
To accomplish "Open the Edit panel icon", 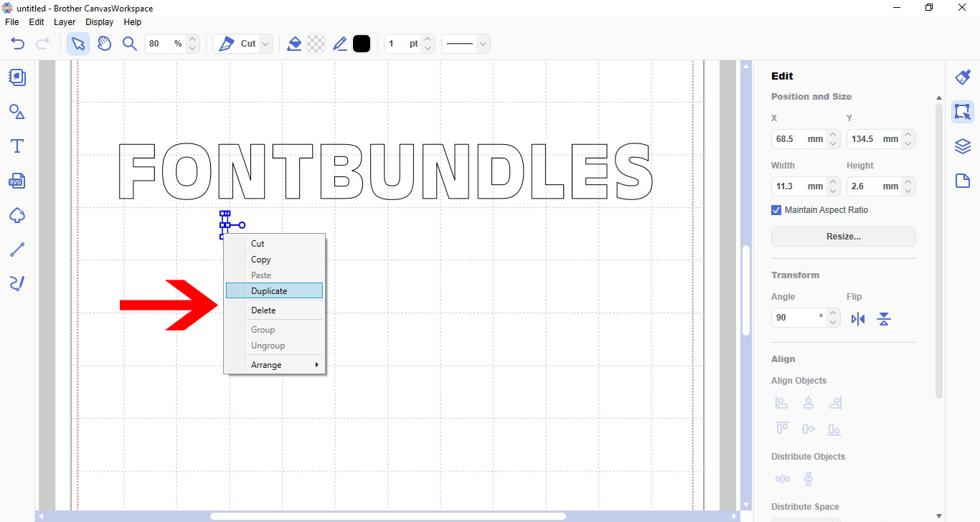I will click(963, 112).
